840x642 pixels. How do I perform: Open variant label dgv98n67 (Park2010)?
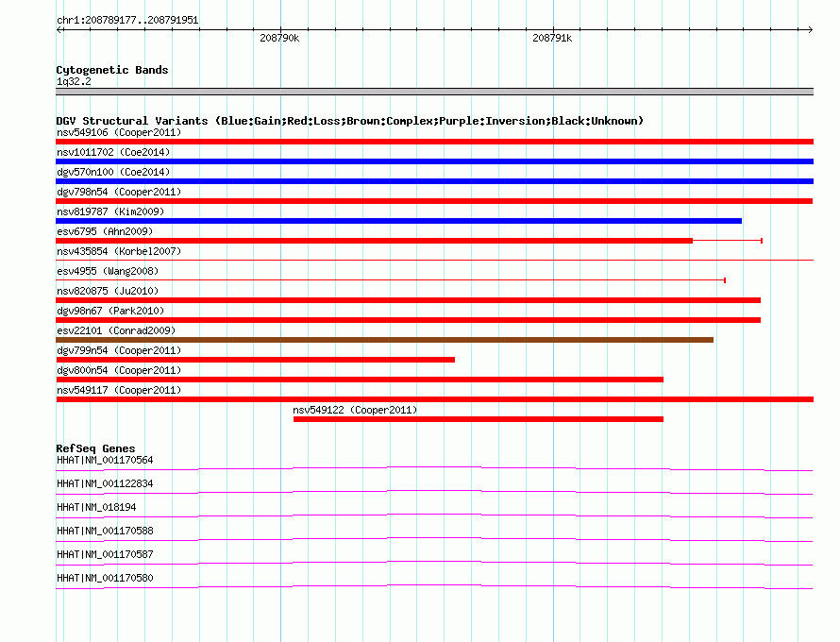click(x=110, y=311)
